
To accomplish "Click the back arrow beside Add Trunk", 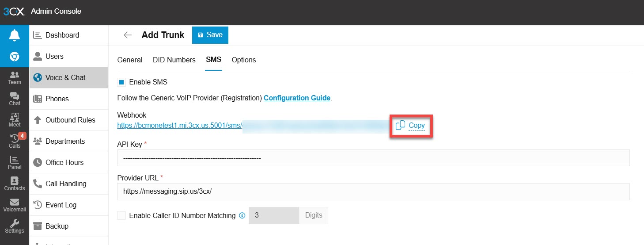I will (128, 35).
